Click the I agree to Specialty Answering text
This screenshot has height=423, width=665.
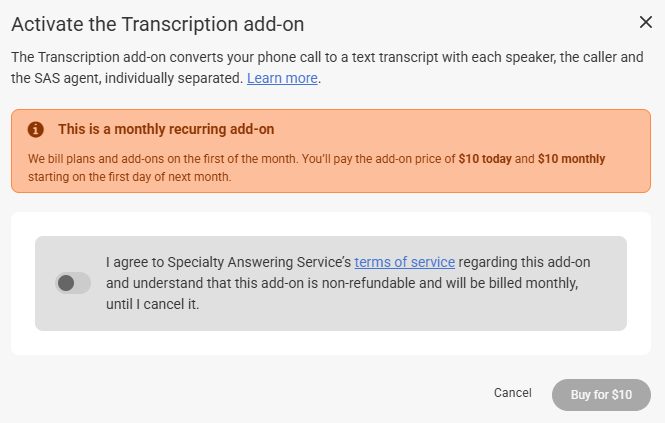coord(229,262)
